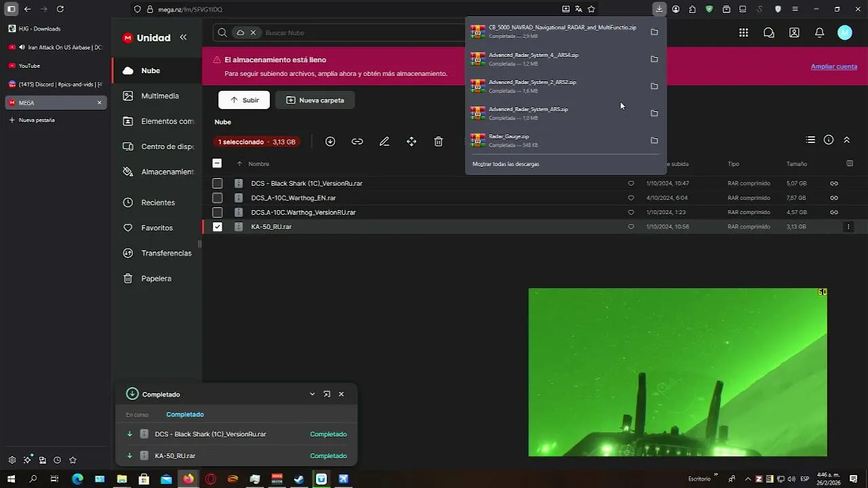
Task: Click Mostrar todas las descargas
Action: (506, 164)
